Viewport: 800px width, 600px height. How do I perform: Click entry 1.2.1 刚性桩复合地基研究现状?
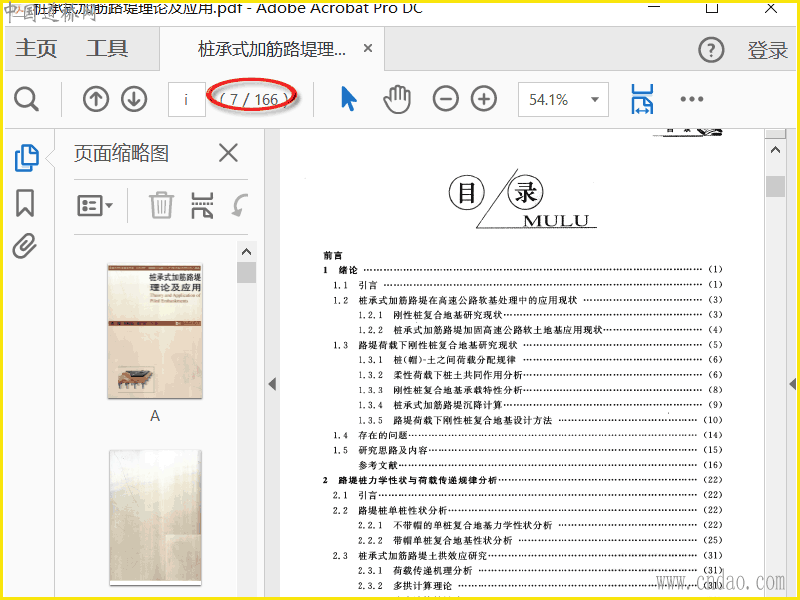click(x=540, y=315)
